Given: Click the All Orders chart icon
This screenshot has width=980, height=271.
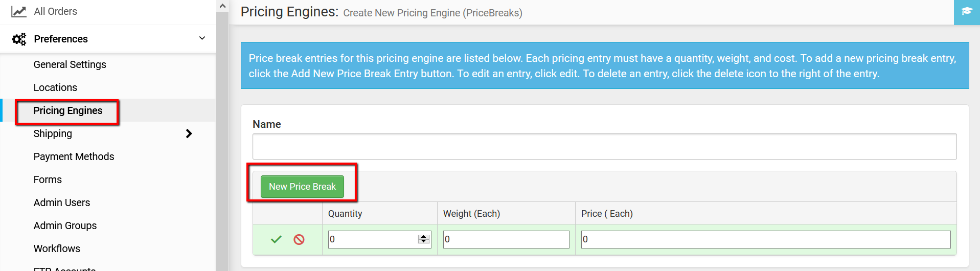Looking at the screenshot, I should [19, 11].
